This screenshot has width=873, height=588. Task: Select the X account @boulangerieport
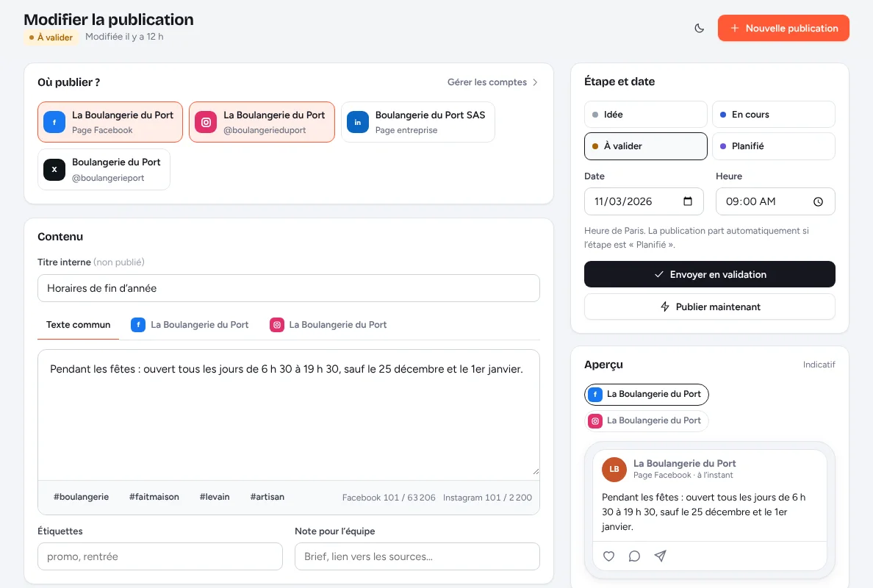[x=104, y=169]
